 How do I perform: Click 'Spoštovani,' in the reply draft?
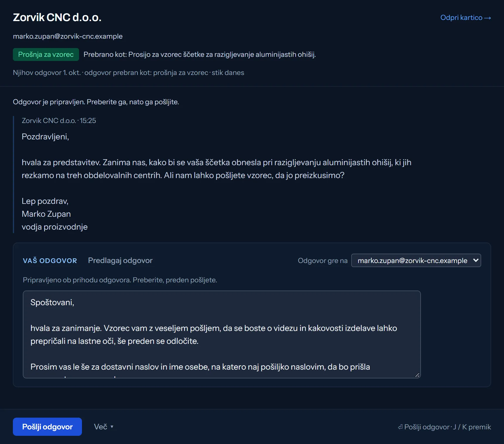coord(52,303)
